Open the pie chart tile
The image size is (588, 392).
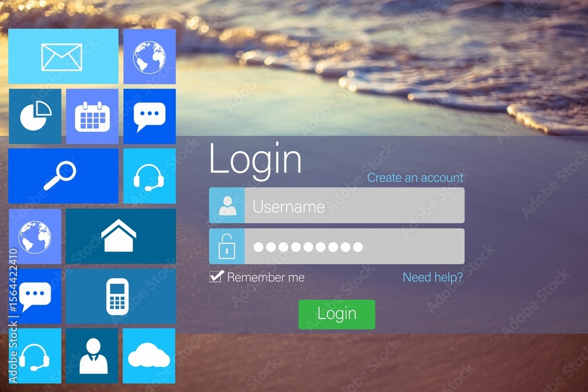tap(35, 116)
